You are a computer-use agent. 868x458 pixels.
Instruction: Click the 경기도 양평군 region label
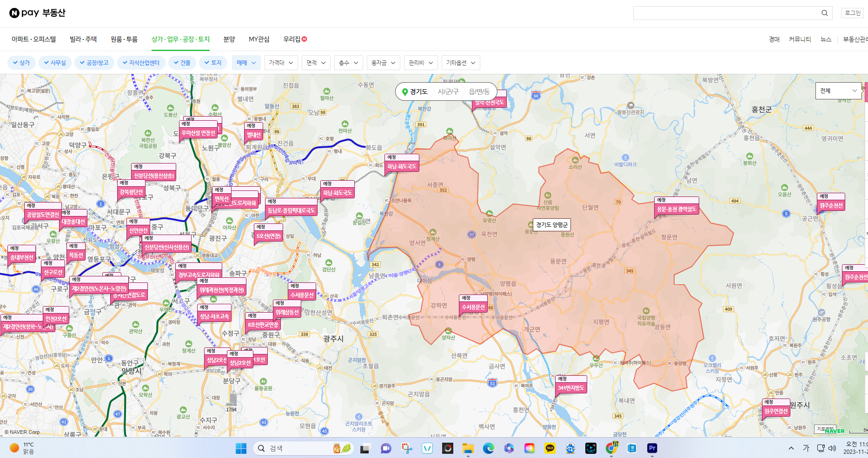552,225
